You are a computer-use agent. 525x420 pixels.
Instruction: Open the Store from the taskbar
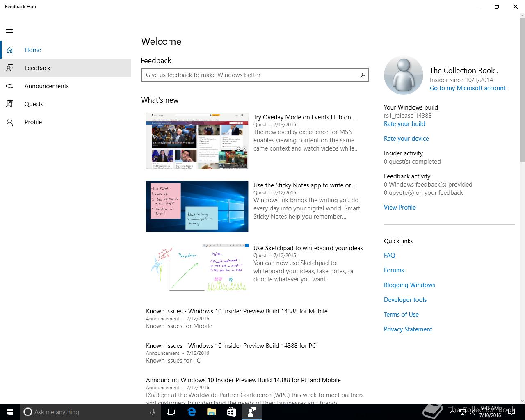click(x=231, y=412)
